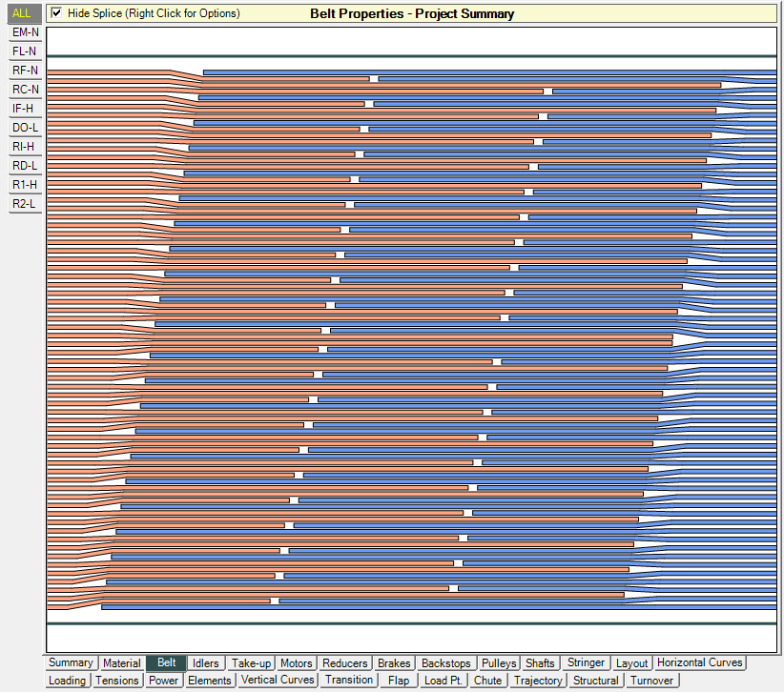Go to the Idlers tab
This screenshot has width=784, height=692.
pos(205,663)
